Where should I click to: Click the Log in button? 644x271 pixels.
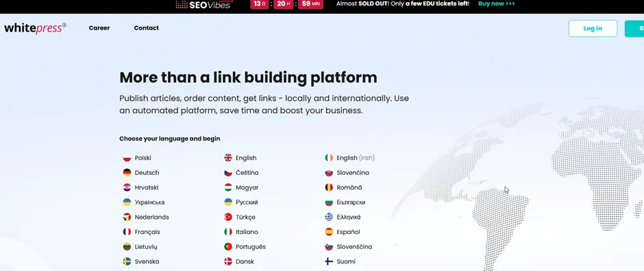(593, 28)
